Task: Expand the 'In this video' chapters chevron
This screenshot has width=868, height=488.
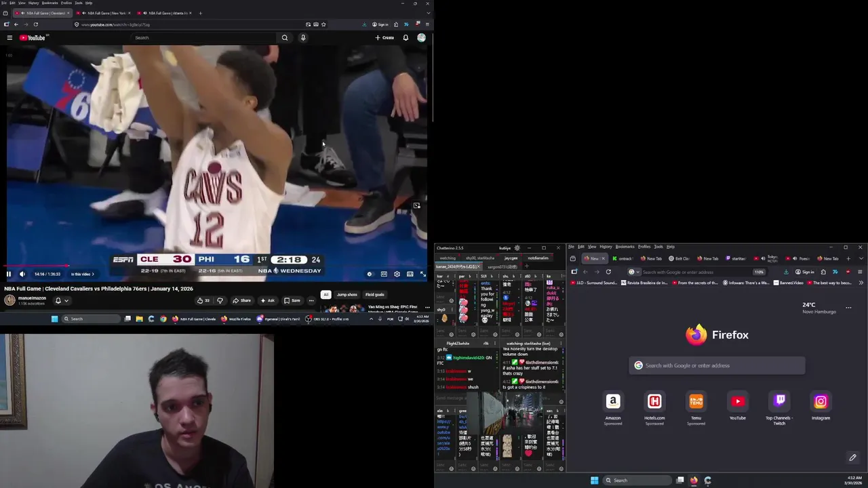Action: (93, 274)
